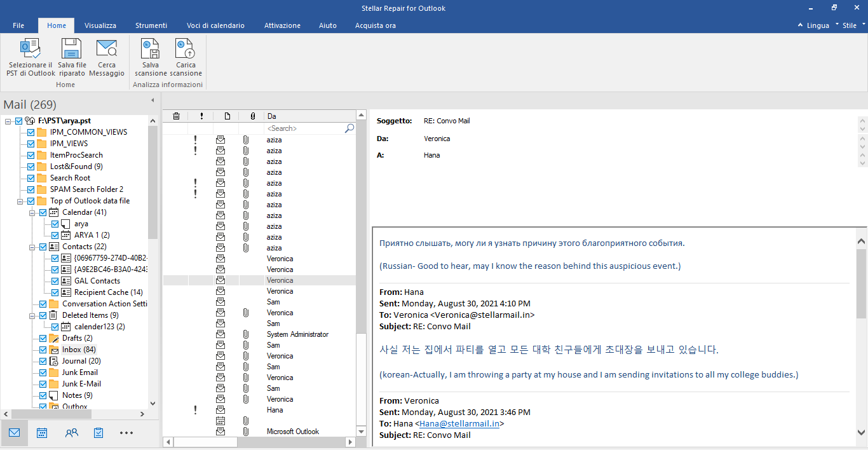
Task: Open Tasks view icon in bottom bar
Action: pyautogui.click(x=98, y=433)
